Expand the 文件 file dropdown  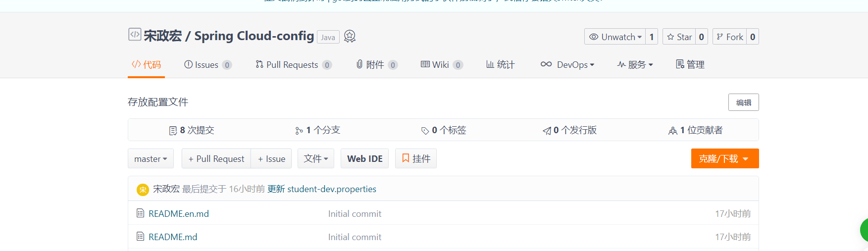316,158
